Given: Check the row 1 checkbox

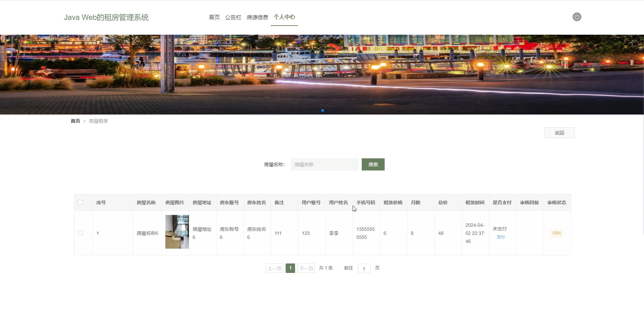Looking at the screenshot, I should 80,233.
